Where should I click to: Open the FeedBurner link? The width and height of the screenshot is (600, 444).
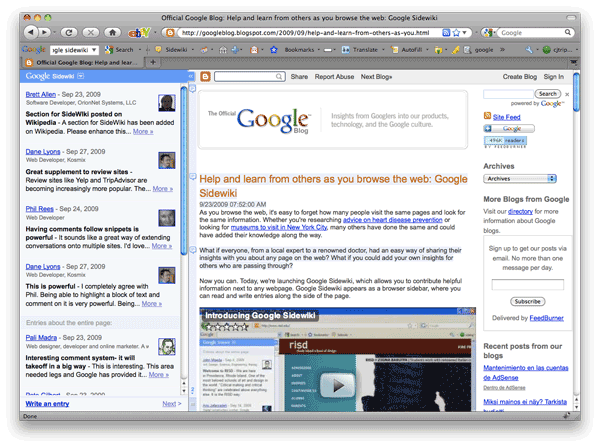coord(546,318)
